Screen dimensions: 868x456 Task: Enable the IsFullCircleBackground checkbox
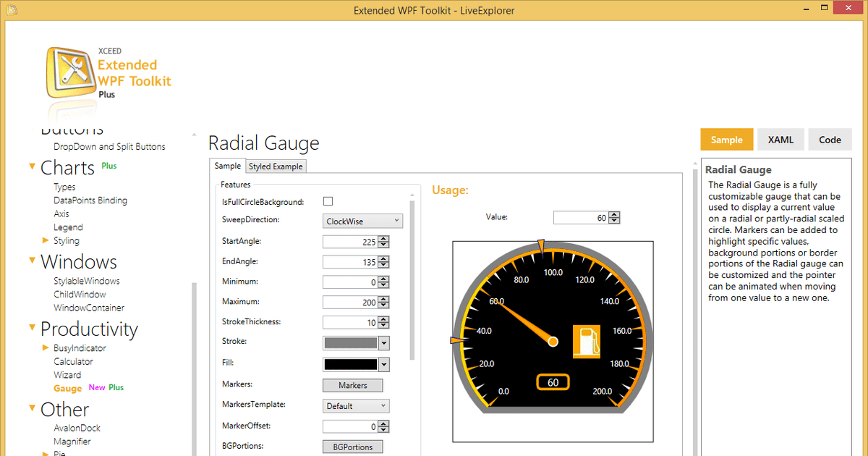click(x=328, y=201)
